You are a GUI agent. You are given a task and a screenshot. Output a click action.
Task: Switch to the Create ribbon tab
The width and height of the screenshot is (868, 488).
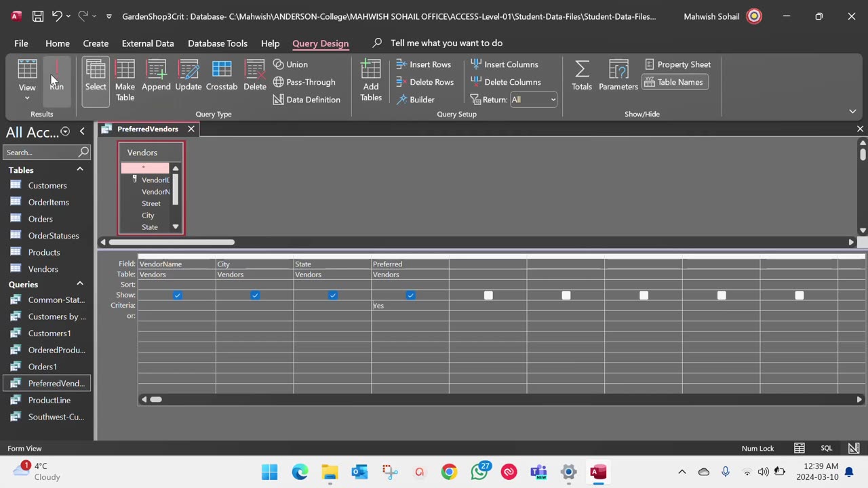click(x=96, y=43)
